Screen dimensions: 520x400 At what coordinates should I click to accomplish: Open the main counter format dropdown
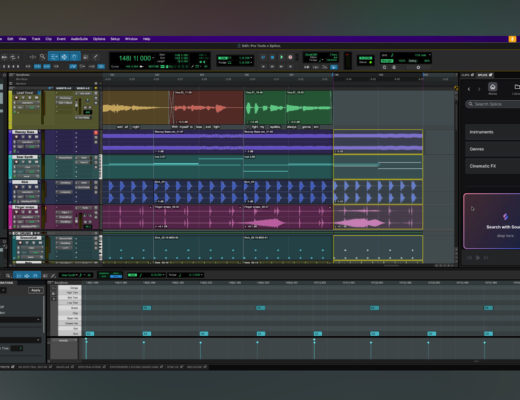click(x=153, y=58)
